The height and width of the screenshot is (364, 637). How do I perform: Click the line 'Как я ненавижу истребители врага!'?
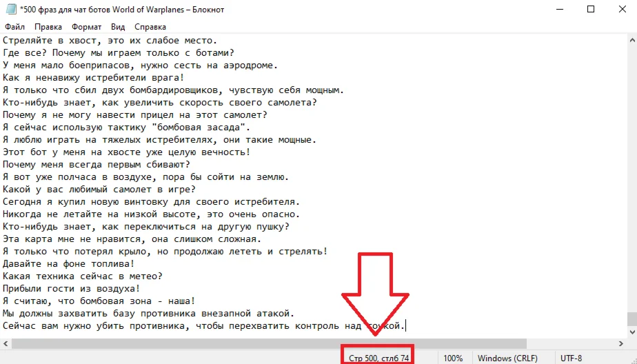94,78
